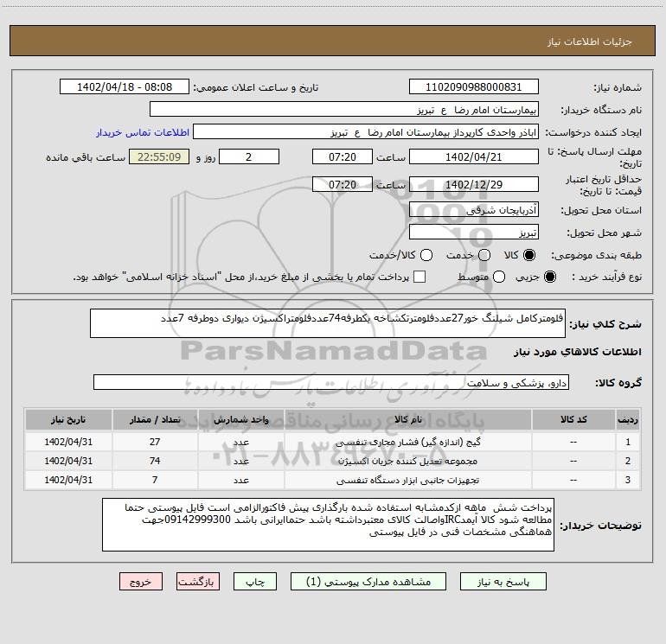Image resolution: width=666 pixels, height=644 pixels.
Task: Click the quantity cell showing 74
Action: pos(155,461)
